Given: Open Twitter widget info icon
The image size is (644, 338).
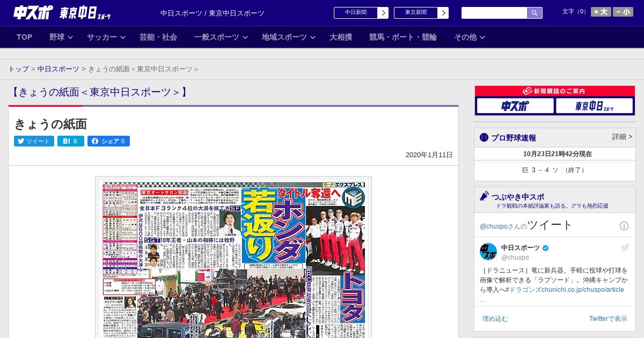Looking at the screenshot, I should pos(624,226).
